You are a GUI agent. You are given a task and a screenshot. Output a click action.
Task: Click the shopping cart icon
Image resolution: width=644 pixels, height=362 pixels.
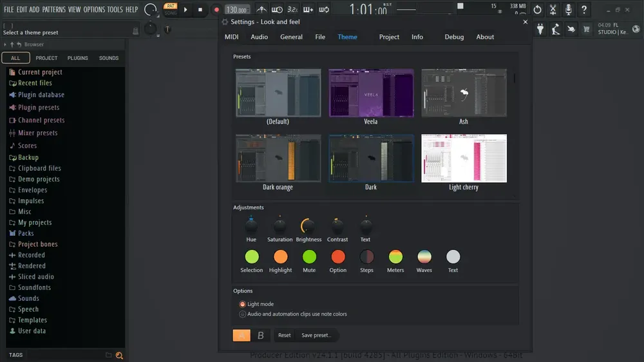click(x=587, y=29)
